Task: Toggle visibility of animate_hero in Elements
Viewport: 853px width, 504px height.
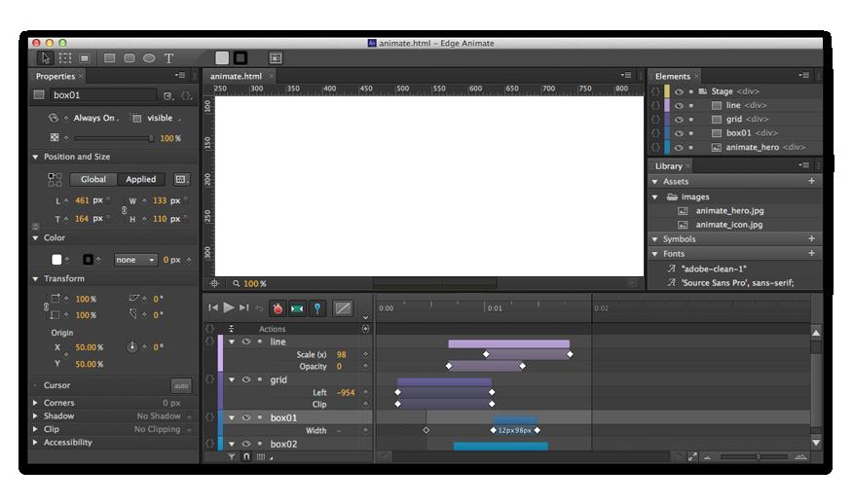Action: (x=679, y=147)
